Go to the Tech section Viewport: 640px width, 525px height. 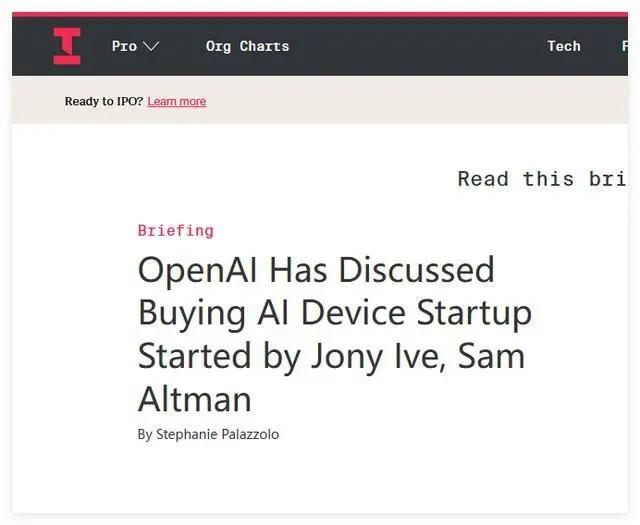pos(564,46)
